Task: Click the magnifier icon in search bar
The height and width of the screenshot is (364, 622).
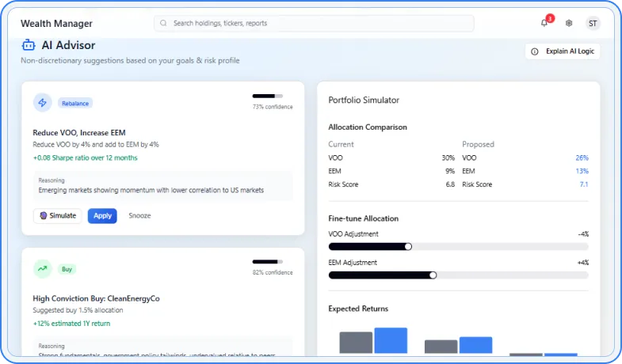Action: 164,23
